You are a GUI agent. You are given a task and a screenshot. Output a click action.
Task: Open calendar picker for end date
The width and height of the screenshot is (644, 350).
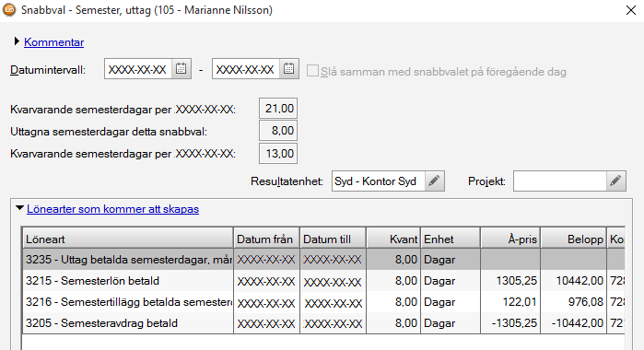click(288, 68)
